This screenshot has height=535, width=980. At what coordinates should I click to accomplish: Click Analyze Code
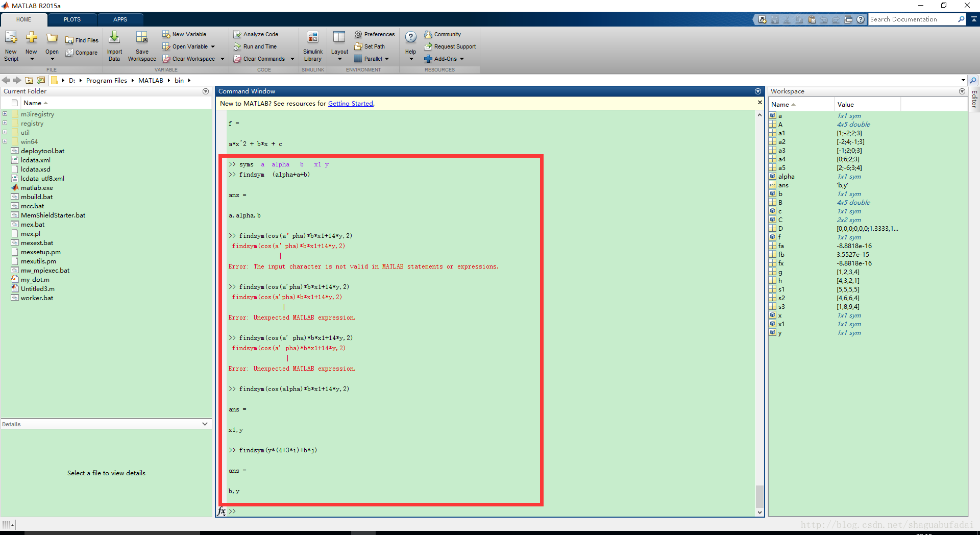click(x=256, y=34)
